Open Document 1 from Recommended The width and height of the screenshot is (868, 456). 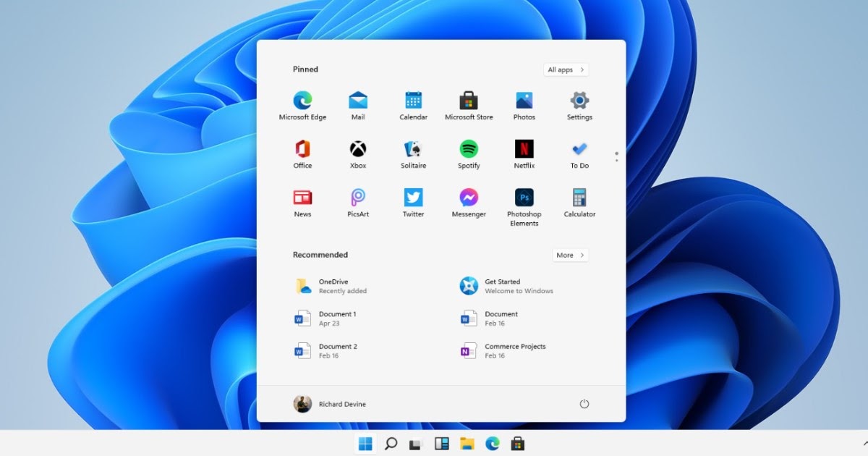tap(329, 318)
